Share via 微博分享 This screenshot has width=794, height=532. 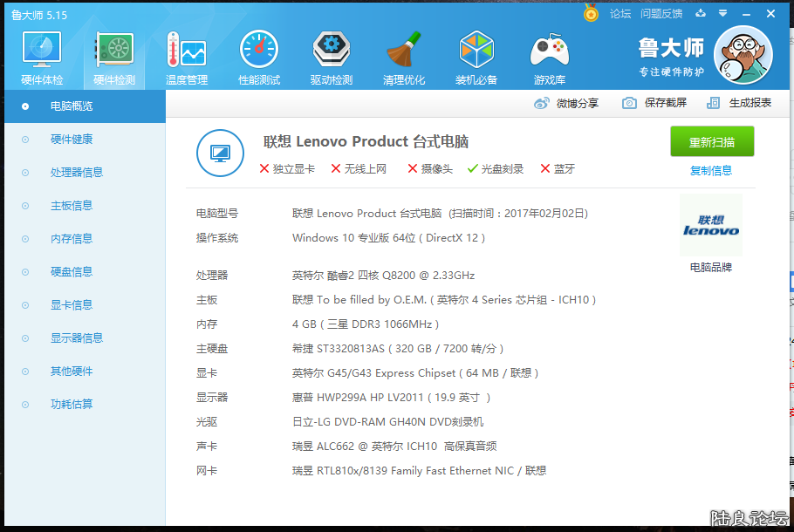(x=566, y=103)
